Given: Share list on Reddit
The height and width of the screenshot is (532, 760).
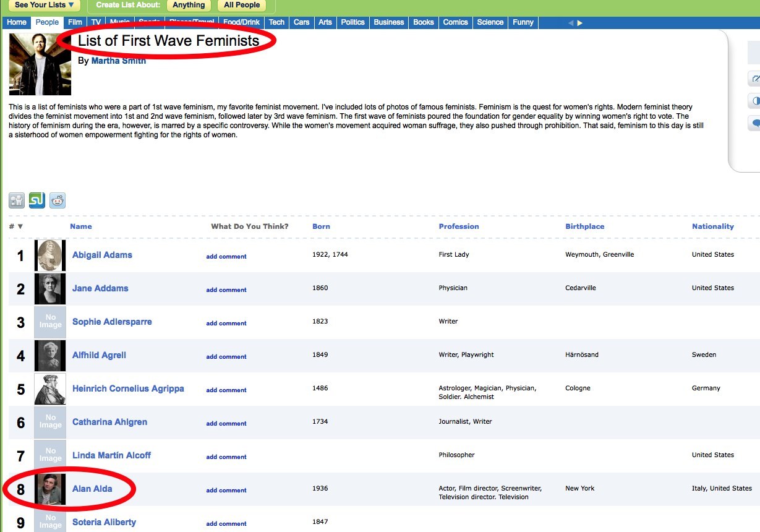Looking at the screenshot, I should [x=58, y=200].
